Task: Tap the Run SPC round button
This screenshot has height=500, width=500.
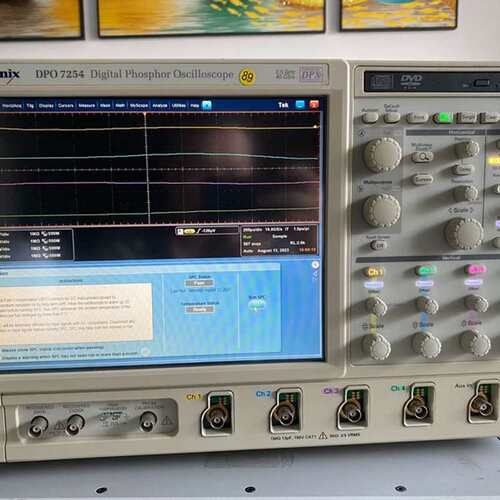Action: tap(257, 305)
